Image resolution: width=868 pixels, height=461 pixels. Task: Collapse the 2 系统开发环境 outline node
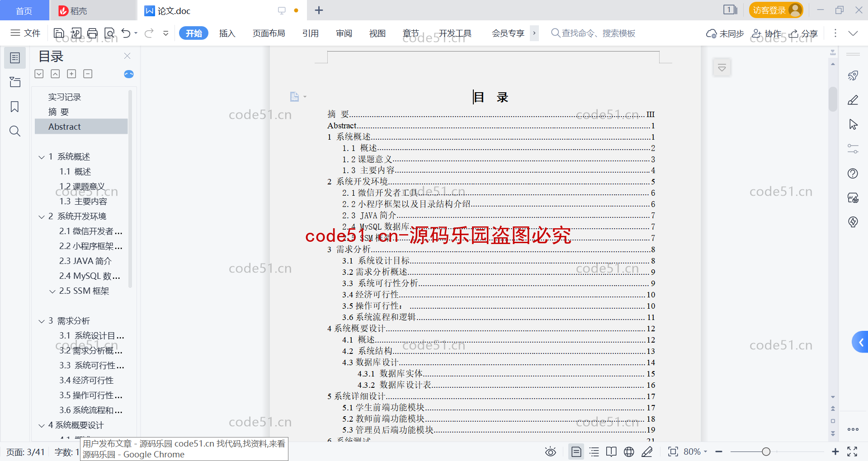pos(41,216)
